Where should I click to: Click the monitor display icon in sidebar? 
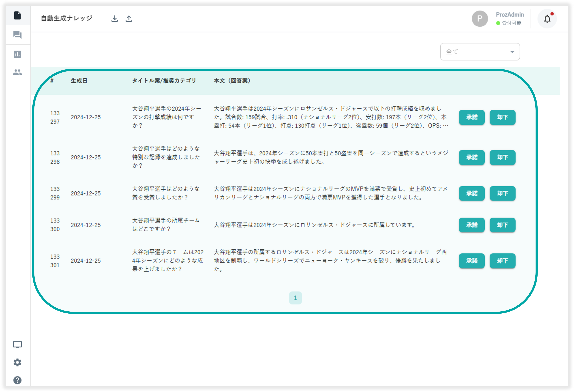(x=17, y=345)
